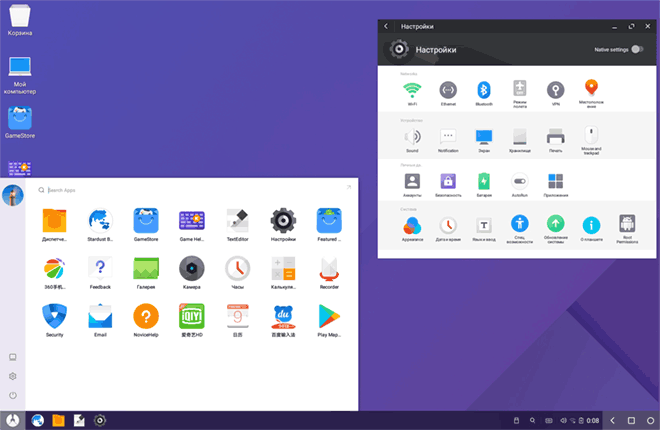Viewport: 660px width, 430px height.
Task: Open the Play Market app
Action: point(329,321)
